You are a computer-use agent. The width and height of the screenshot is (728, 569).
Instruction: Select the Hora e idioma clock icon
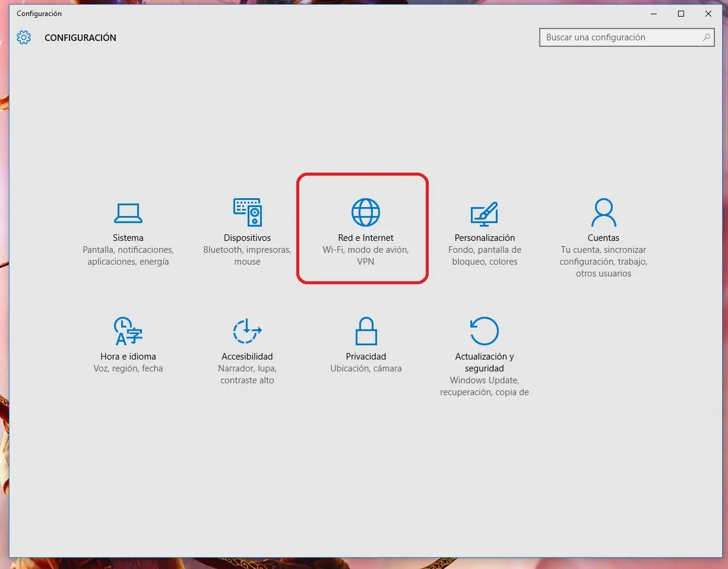128,331
